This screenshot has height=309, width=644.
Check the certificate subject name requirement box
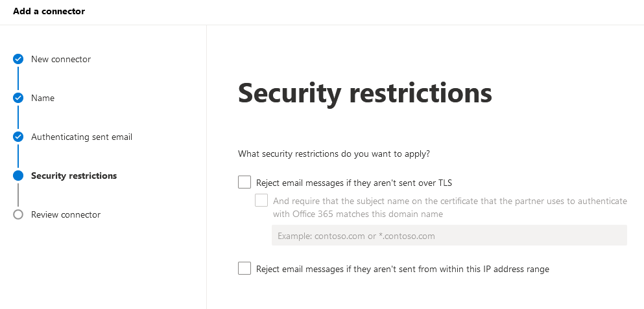pos(261,200)
